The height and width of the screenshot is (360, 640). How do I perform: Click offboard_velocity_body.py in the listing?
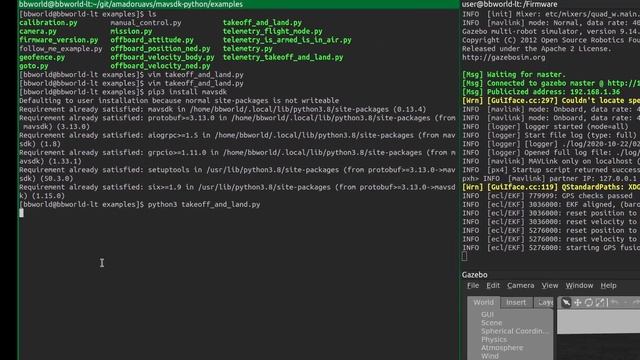(162, 58)
